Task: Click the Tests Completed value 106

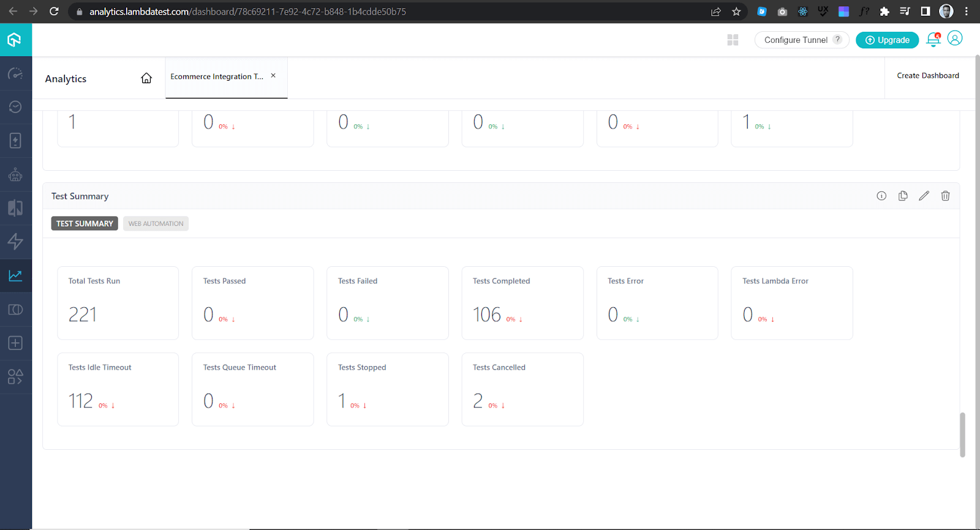Action: 487,315
